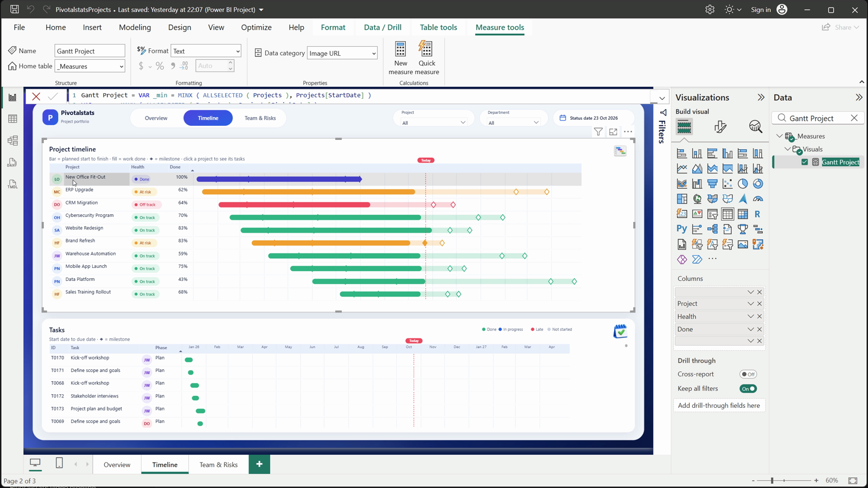
Task: Uncheck the Gantt Project measure checkbox
Action: 805,162
